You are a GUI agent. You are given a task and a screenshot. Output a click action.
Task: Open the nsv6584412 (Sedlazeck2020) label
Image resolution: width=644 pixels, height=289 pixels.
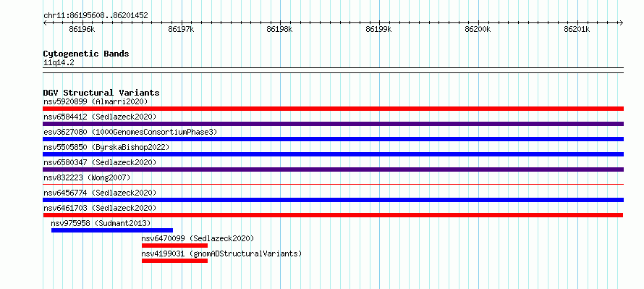point(100,117)
